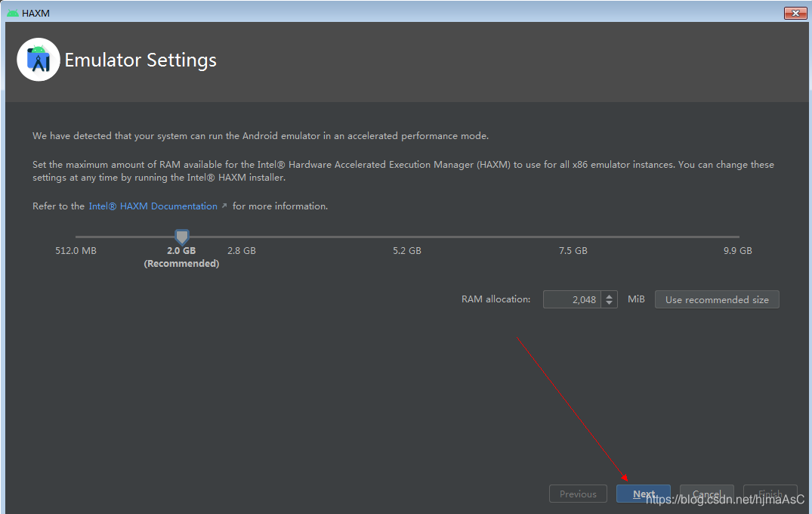812x514 pixels.
Task: Proceed with the Next button
Action: (x=643, y=494)
